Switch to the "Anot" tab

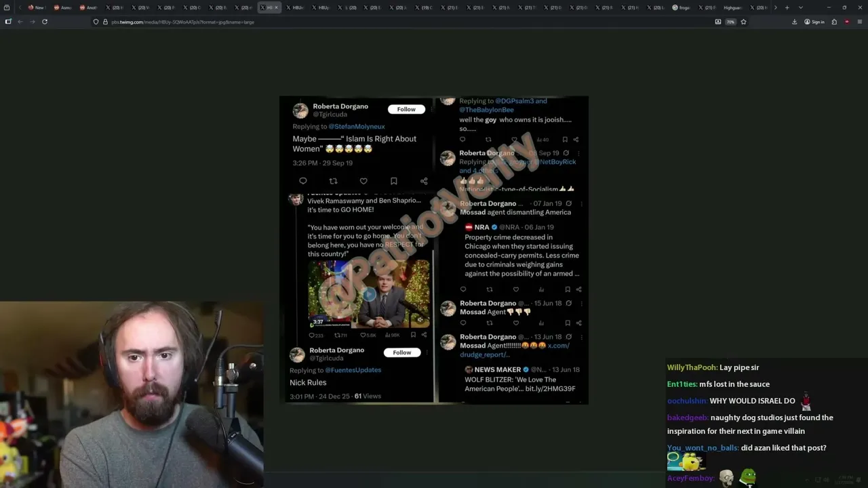(87, 7)
